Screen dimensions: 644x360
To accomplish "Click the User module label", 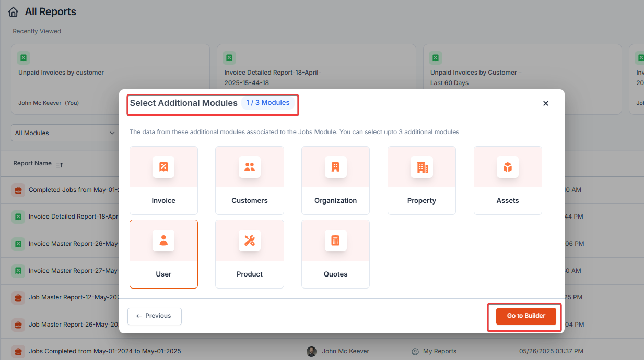I will click(x=163, y=274).
